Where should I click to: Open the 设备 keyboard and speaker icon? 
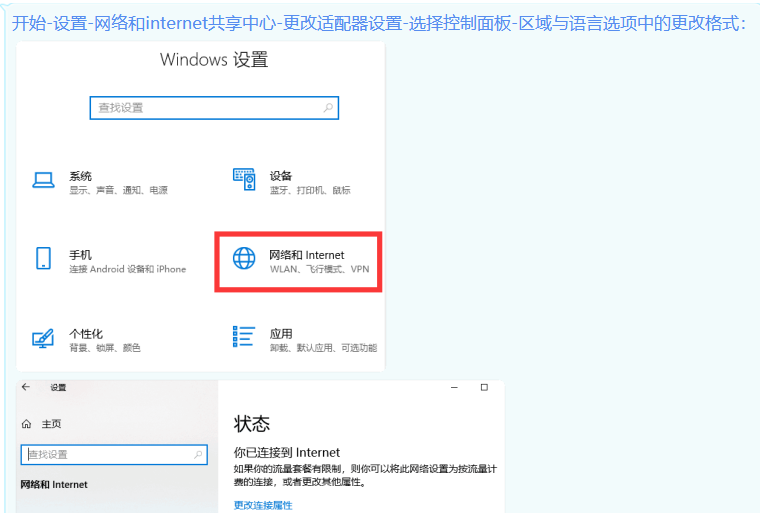(x=244, y=179)
